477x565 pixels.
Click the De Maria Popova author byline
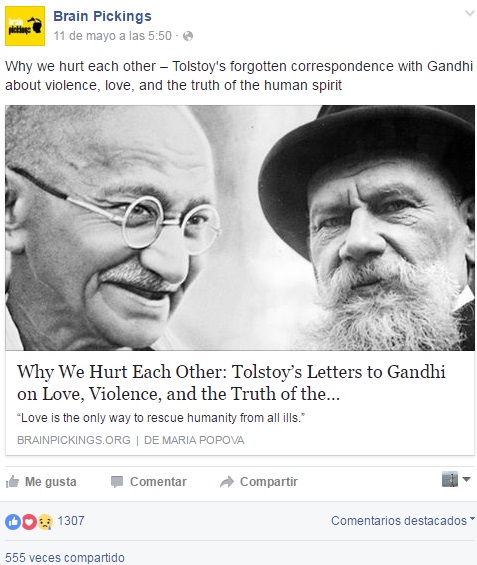194,440
